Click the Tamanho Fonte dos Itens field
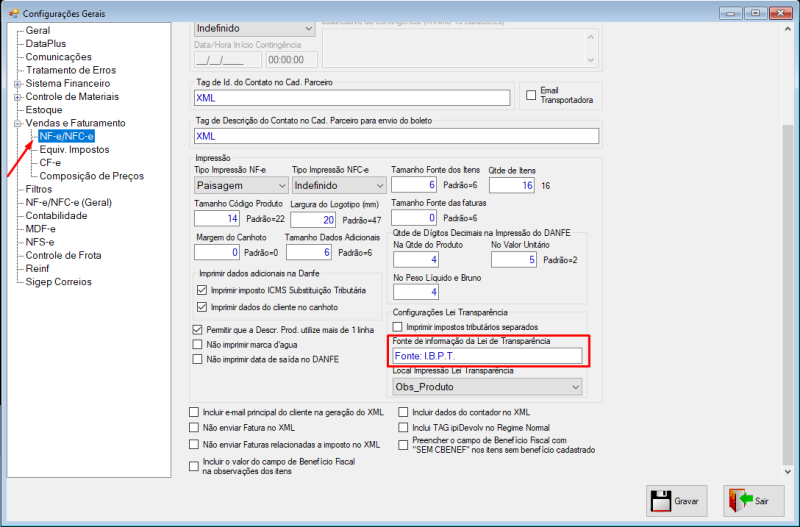The width and height of the screenshot is (800, 527). pyautogui.click(x=414, y=185)
